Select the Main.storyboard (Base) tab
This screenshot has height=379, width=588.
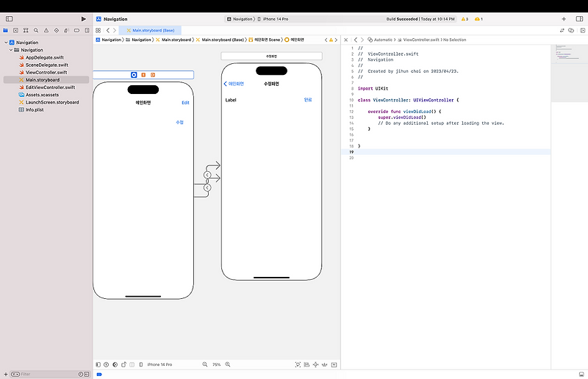click(x=150, y=30)
